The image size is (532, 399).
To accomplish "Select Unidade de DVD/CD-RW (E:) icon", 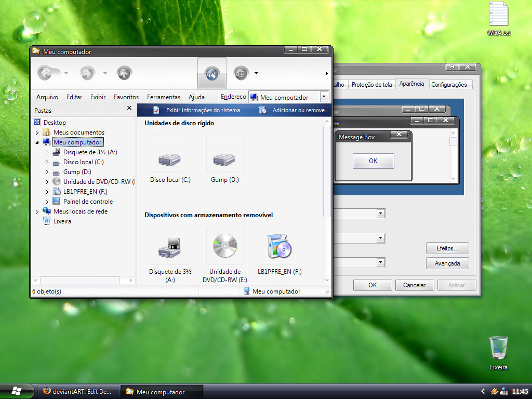I will click(224, 247).
